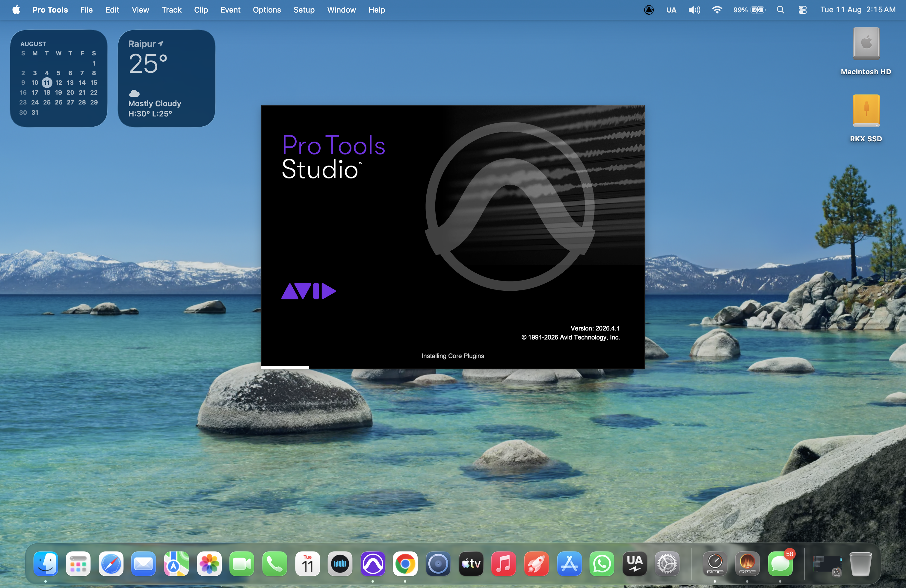Open the View menu
Viewport: 906px width, 588px height.
click(140, 10)
